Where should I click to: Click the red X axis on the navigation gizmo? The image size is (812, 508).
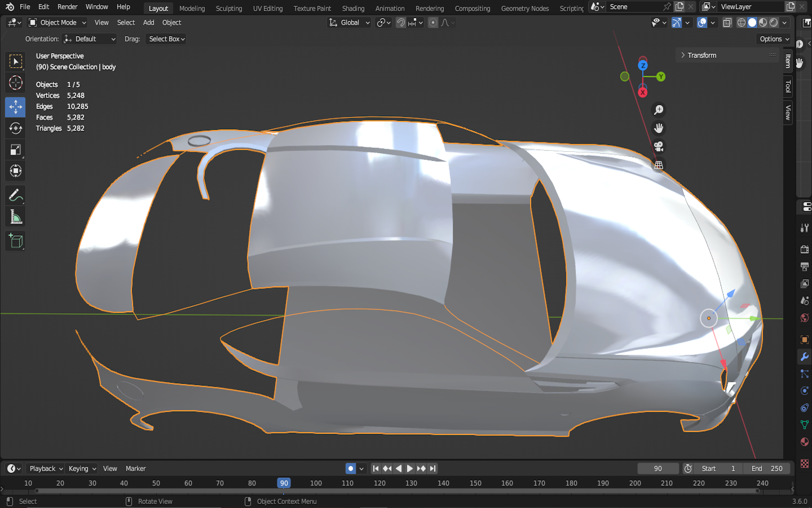point(643,92)
